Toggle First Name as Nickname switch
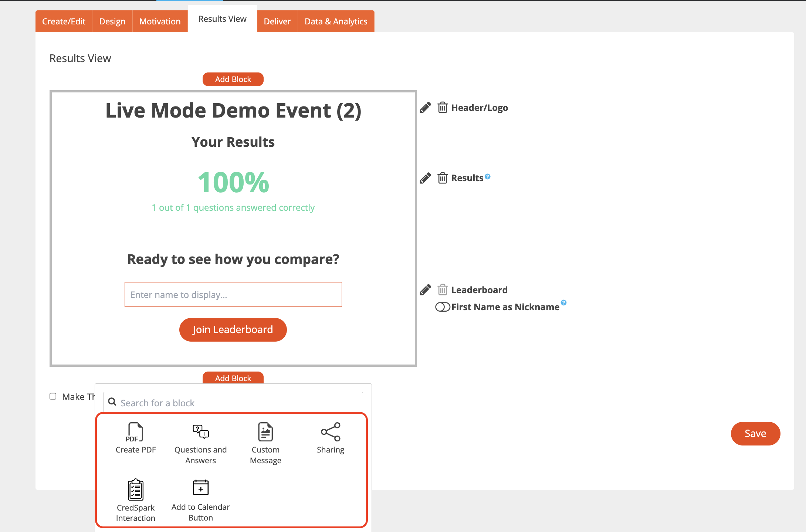The image size is (806, 532). tap(443, 307)
